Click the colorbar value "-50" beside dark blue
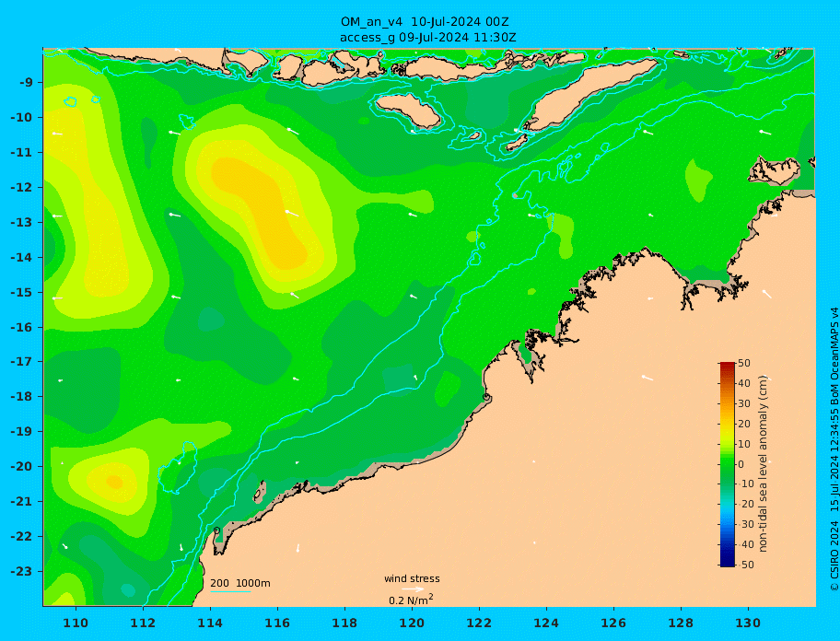The width and height of the screenshot is (840, 641). point(744,565)
